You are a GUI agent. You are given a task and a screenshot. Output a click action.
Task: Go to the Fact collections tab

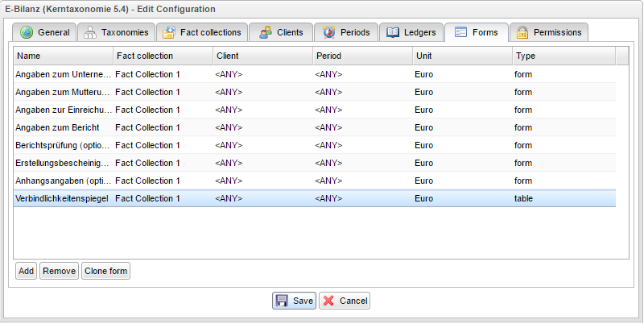click(202, 32)
